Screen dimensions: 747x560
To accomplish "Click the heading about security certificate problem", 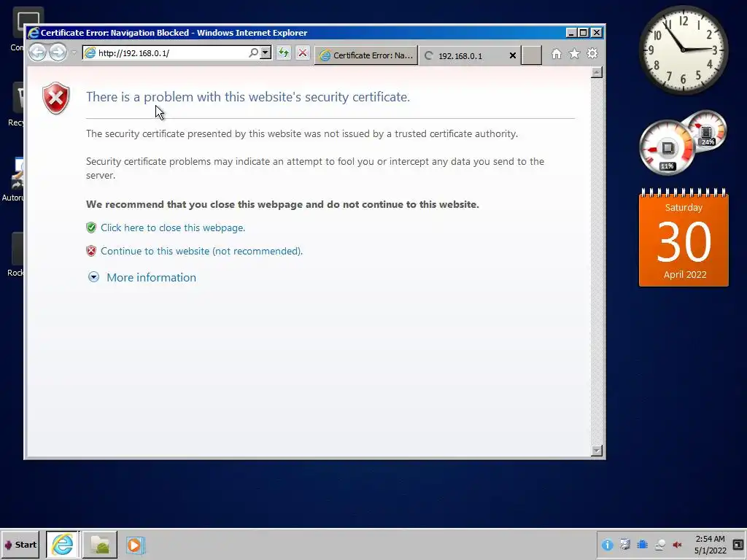I will pyautogui.click(x=248, y=97).
